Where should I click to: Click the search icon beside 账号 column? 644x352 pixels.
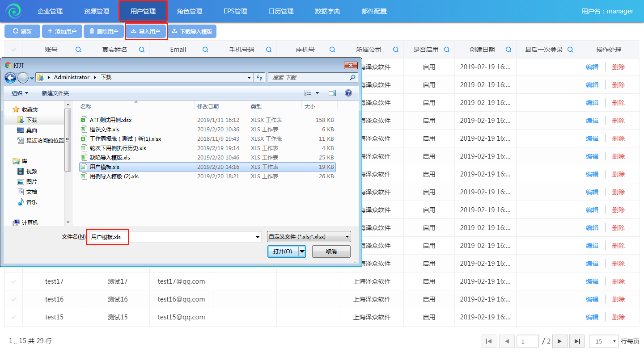78,50
